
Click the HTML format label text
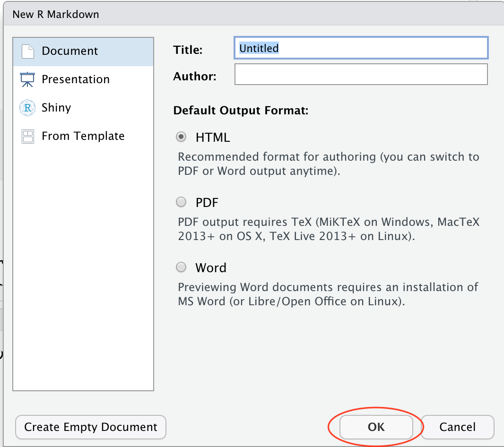coord(213,138)
